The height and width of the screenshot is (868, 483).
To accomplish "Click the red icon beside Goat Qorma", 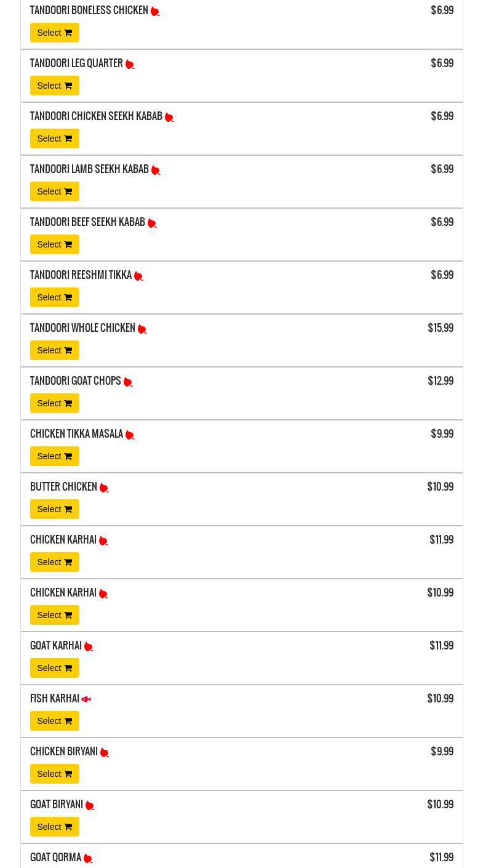I will point(88,858).
